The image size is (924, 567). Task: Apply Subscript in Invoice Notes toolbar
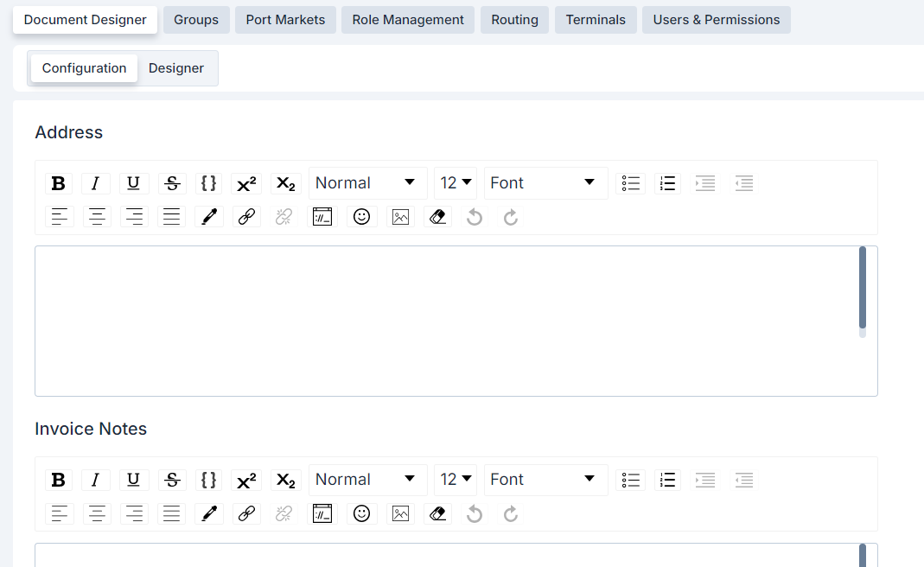pos(286,480)
